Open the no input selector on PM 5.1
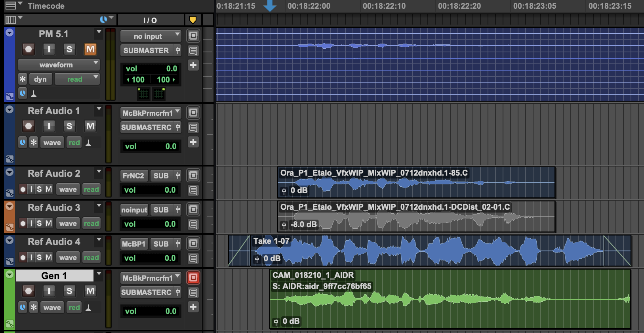 coord(151,36)
